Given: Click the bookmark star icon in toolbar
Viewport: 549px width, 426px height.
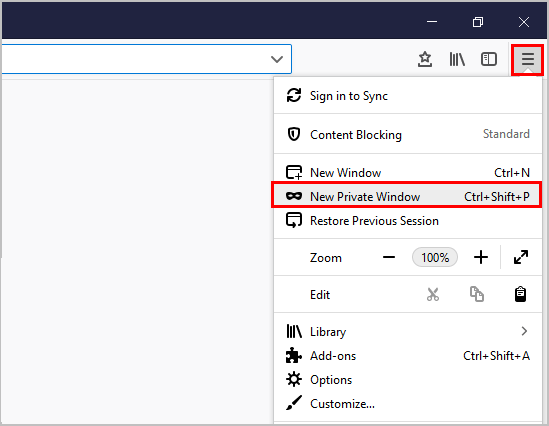Looking at the screenshot, I should pos(425,59).
